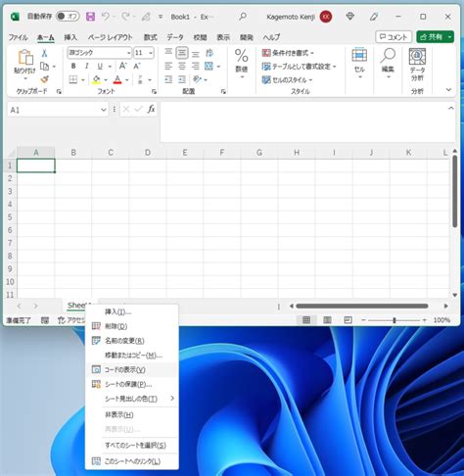Image resolution: width=464 pixels, height=476 pixels.
Task: Open the font color dropdown arrow
Action: [127, 79]
